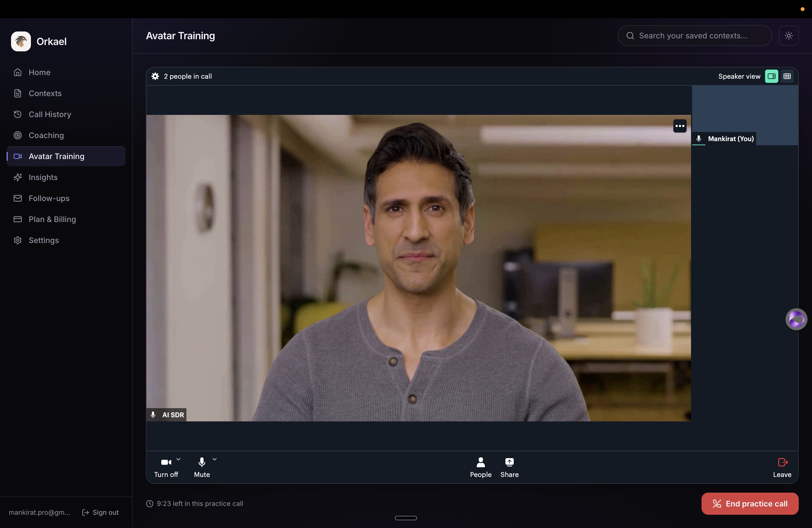The width and height of the screenshot is (812, 528).
Task: Click the Mankirat microphone indicator icon
Action: click(698, 138)
